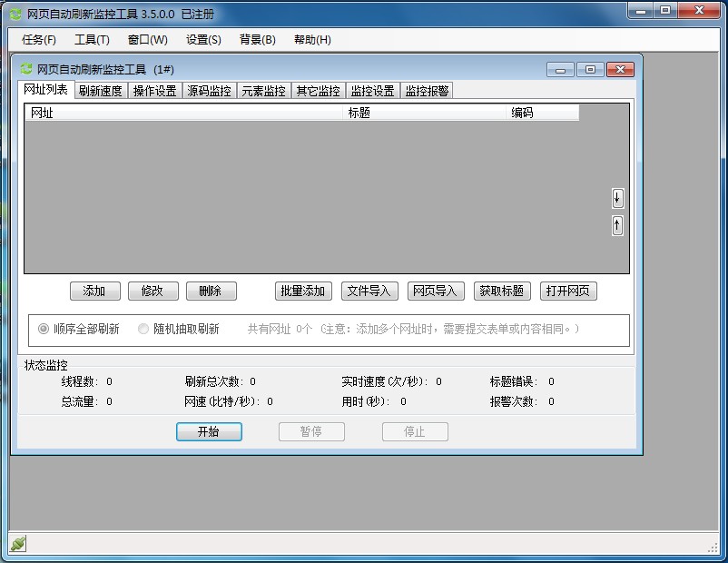Click the move-up arrow icon
Image resolution: width=728 pixels, height=563 pixels.
617,226
